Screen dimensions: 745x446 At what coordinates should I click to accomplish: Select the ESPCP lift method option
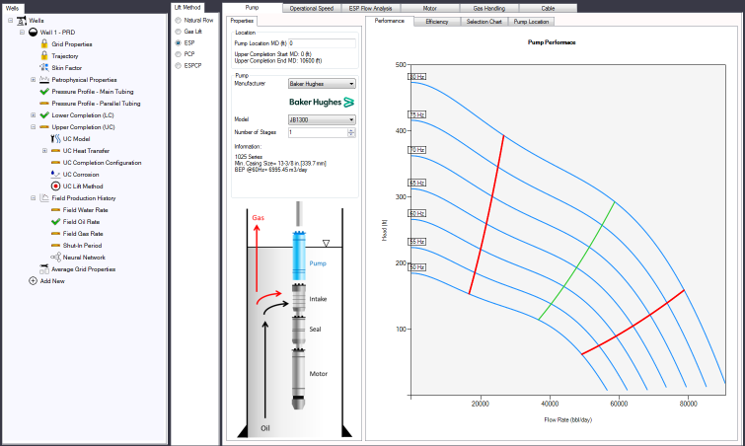click(178, 67)
